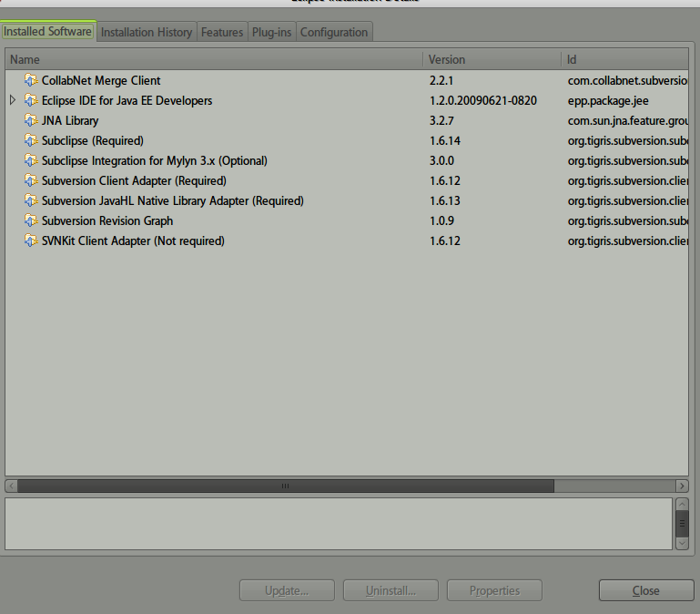Click the Update... button
The image size is (700, 614).
[x=287, y=590]
